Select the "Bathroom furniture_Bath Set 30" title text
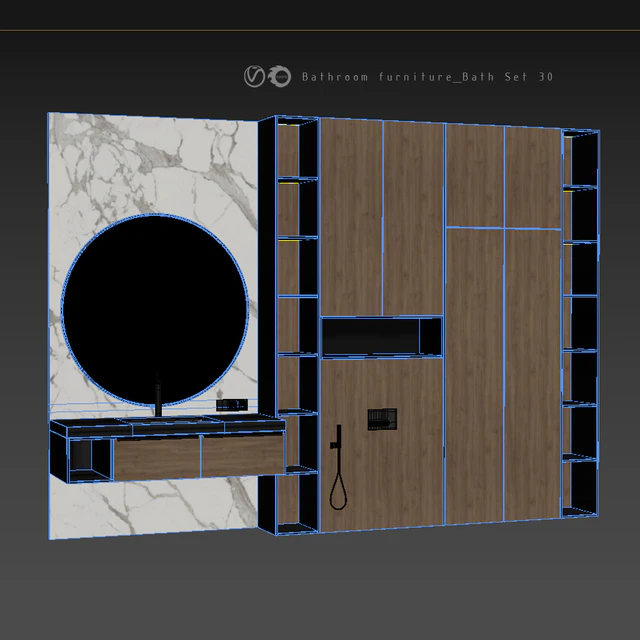 click(x=427, y=77)
